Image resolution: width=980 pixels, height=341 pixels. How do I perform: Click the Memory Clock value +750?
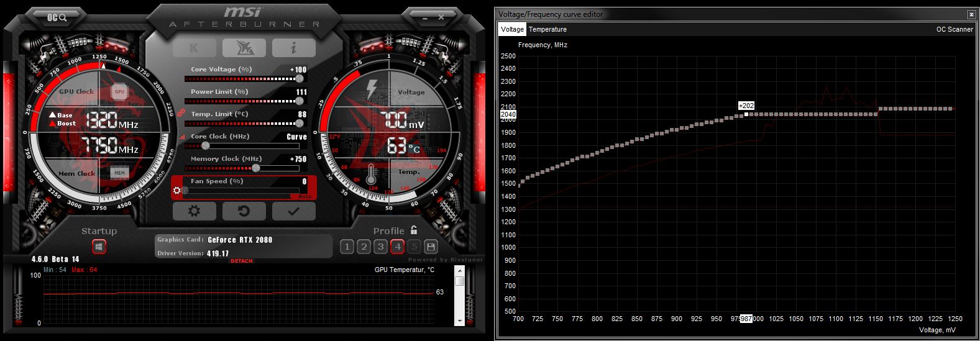tap(298, 159)
